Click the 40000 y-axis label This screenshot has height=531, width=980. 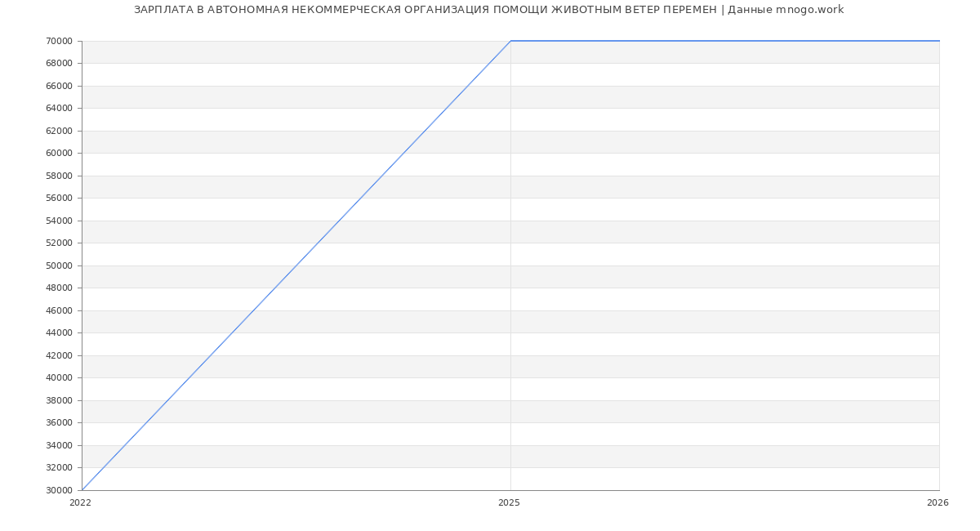[x=60, y=377]
